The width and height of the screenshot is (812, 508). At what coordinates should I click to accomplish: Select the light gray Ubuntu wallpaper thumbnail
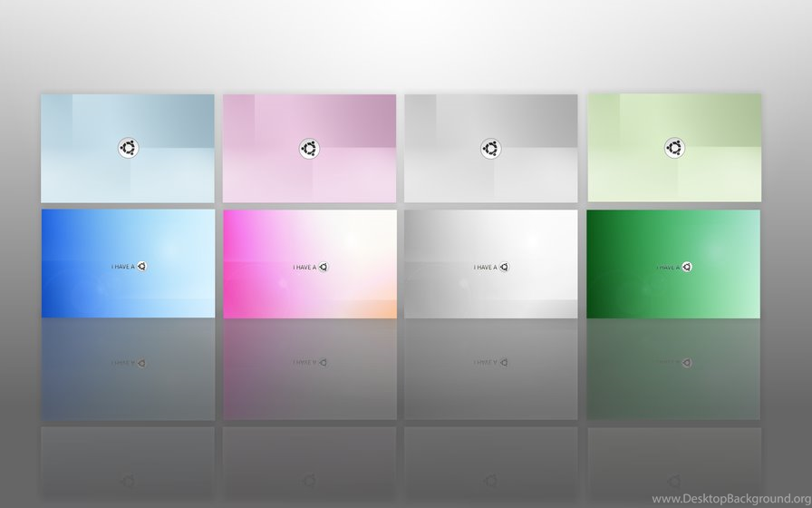coord(491,148)
